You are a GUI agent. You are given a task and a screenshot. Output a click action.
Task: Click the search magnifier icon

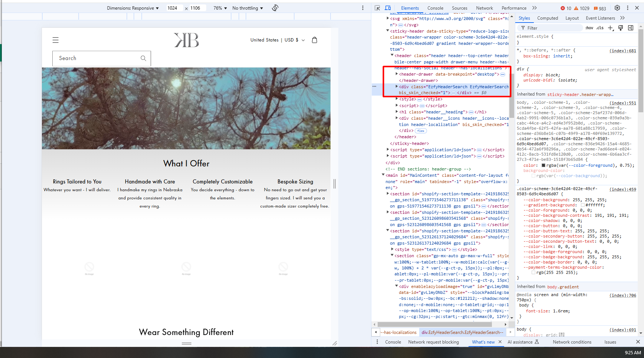pos(144,58)
